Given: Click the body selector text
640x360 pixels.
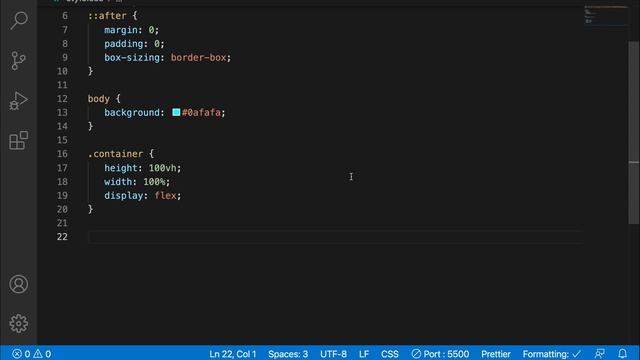Looking at the screenshot, I should click(98, 99).
